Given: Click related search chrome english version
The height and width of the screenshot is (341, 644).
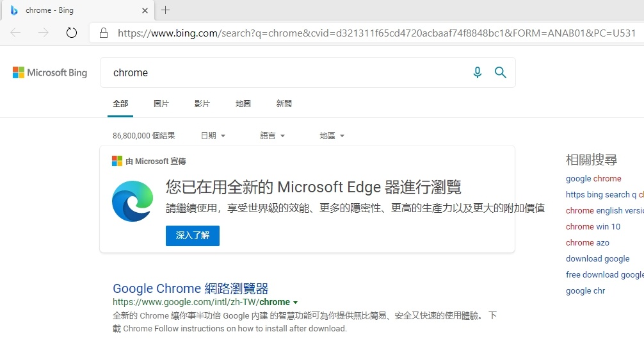Looking at the screenshot, I should [604, 211].
